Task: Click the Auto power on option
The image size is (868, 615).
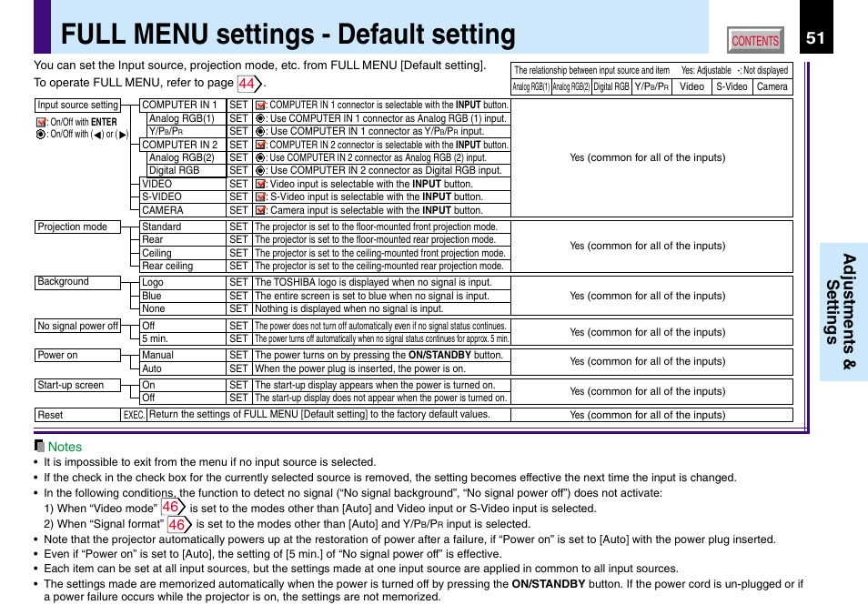Action: 183,368
